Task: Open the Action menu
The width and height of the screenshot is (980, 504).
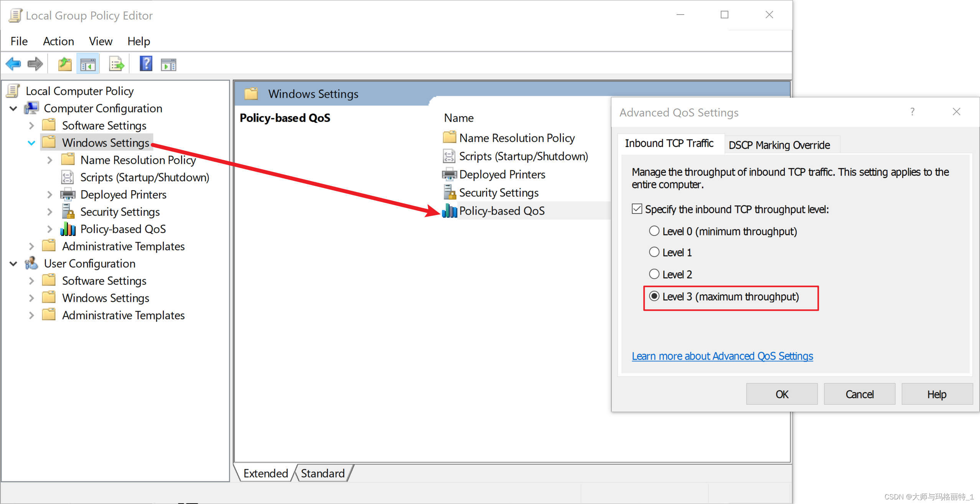Action: pyautogui.click(x=58, y=41)
